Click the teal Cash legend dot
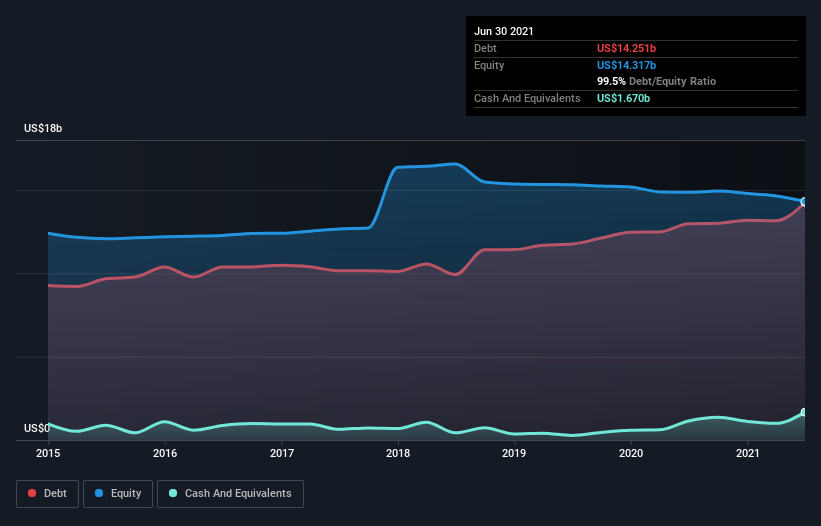 click(173, 493)
